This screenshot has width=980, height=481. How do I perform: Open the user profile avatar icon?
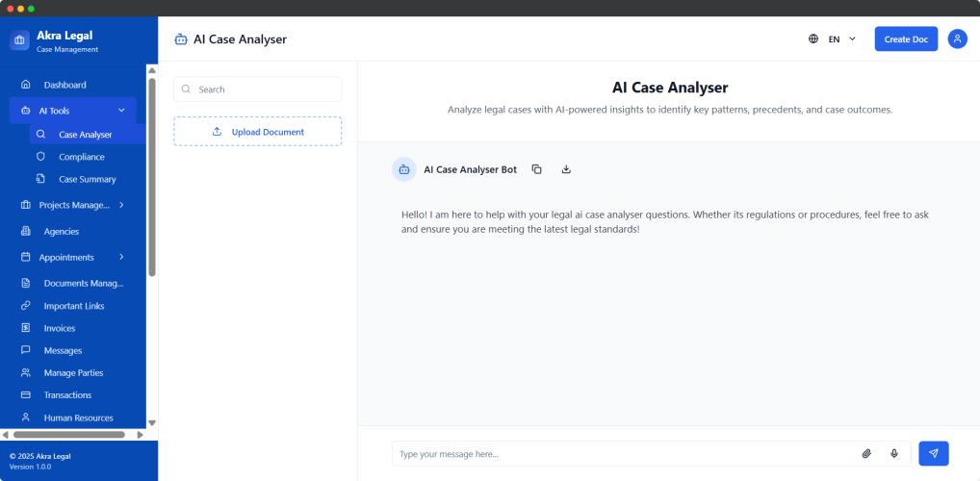coord(957,39)
